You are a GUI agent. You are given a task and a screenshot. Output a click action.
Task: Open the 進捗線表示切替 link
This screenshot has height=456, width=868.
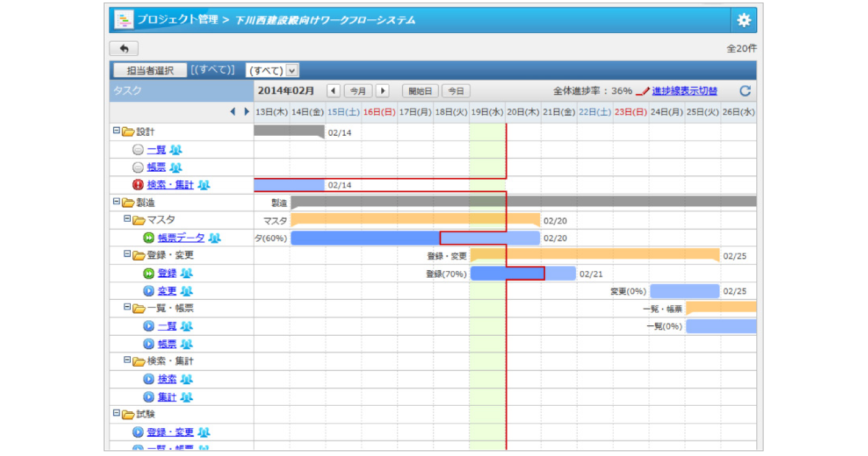coord(684,91)
